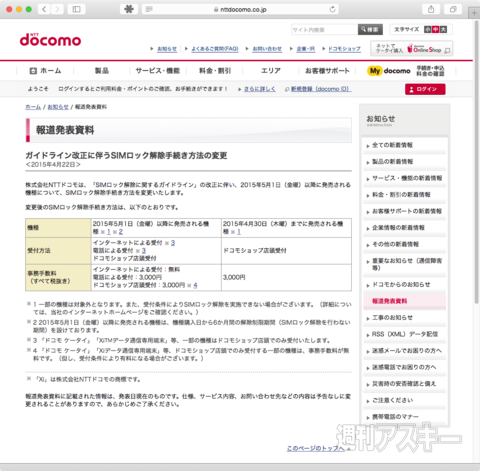
Task: Click the NTT docomo logo
Action: 50,40
